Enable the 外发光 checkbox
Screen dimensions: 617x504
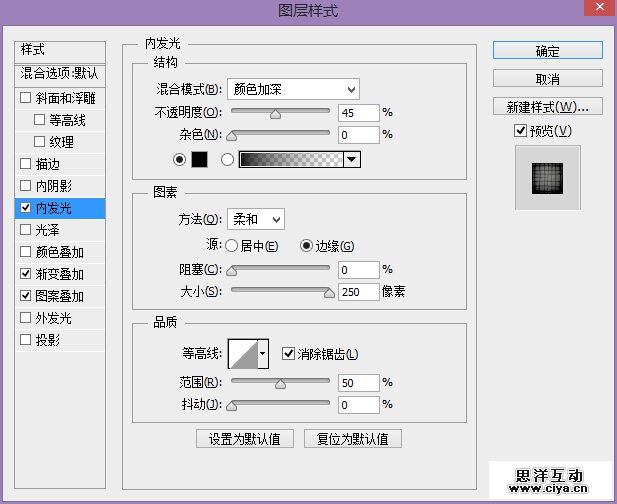(x=25, y=318)
